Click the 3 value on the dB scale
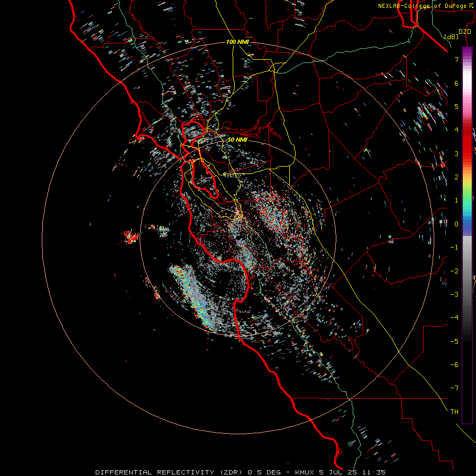The image size is (476, 476). click(456, 153)
